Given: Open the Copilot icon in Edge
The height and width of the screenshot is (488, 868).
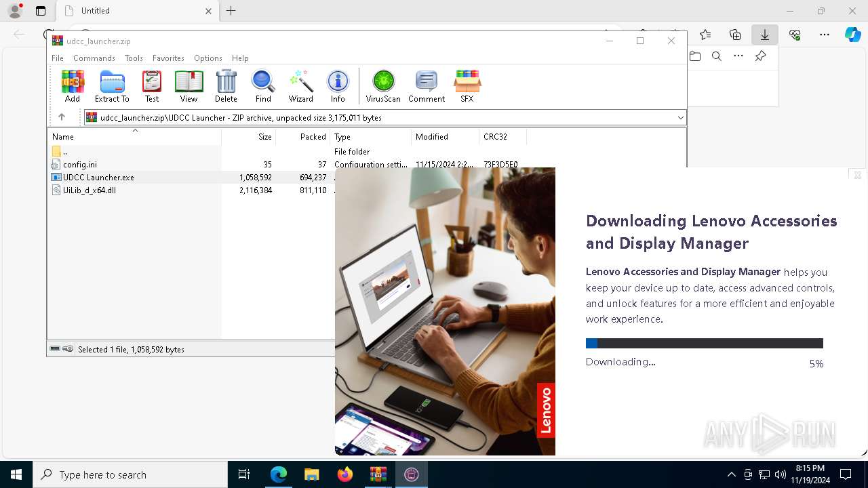Looking at the screenshot, I should point(852,35).
